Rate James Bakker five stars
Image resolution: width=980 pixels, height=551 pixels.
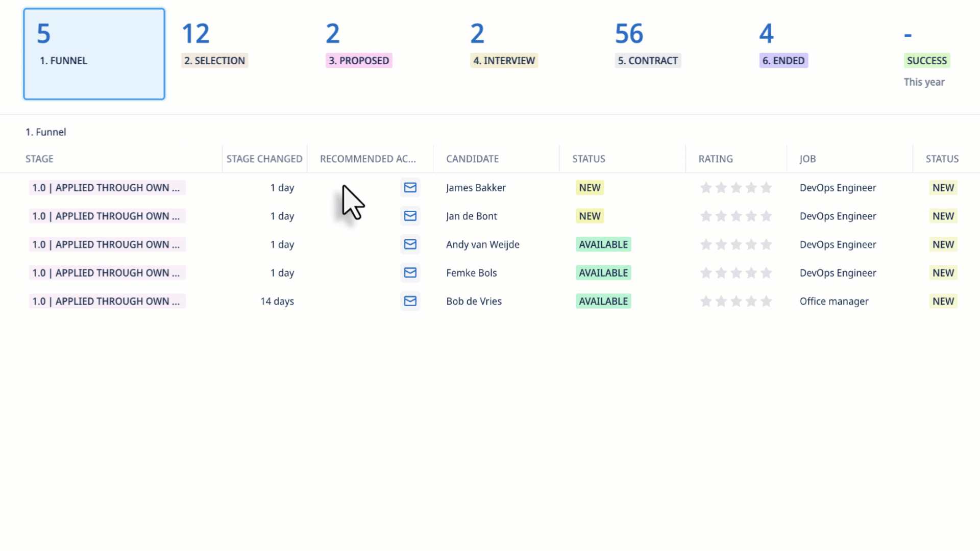pyautogui.click(x=766, y=188)
